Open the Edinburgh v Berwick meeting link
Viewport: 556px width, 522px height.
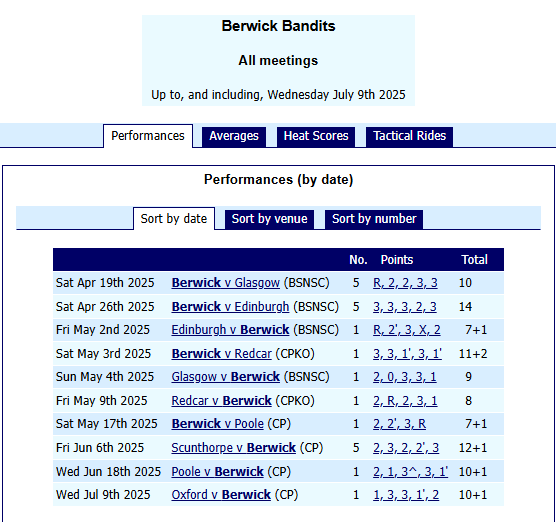(230, 330)
